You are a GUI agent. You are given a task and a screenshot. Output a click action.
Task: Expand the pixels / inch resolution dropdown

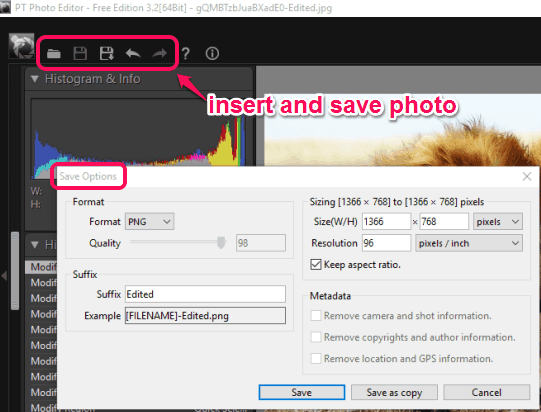pyautogui.click(x=469, y=243)
